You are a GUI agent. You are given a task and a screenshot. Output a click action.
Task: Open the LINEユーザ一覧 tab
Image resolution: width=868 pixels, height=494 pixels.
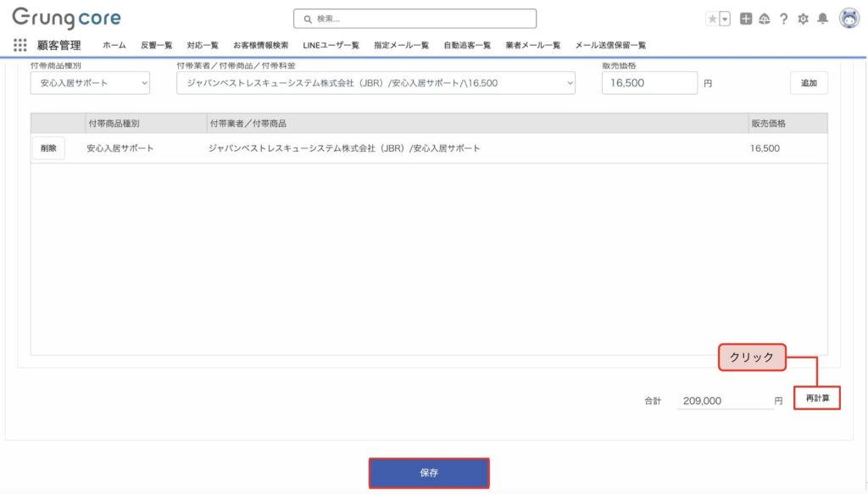331,45
